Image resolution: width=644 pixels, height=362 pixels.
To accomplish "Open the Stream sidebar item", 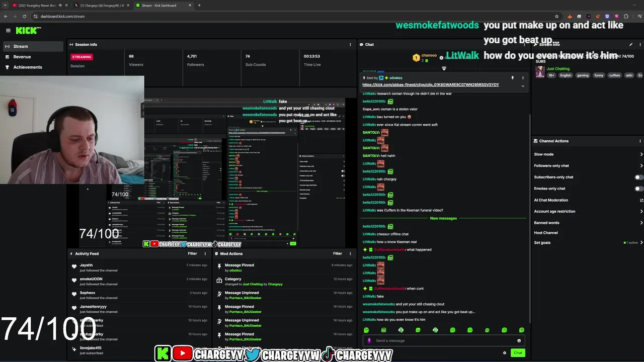I will (x=32, y=46).
